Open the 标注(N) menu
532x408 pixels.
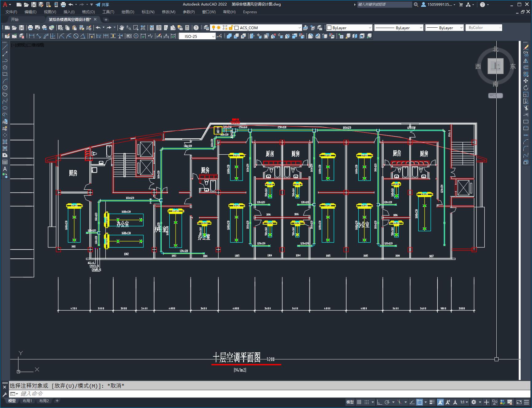[148, 12]
